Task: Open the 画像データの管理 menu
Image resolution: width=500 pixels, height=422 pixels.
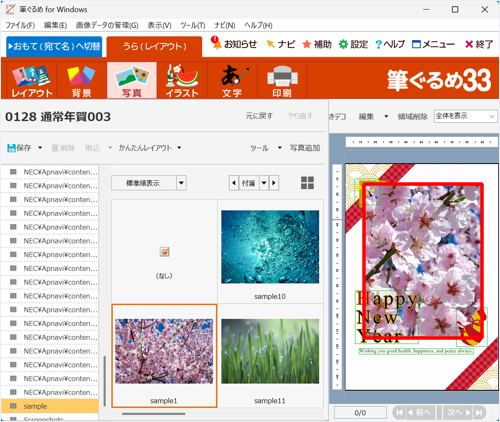Action: 107,25
